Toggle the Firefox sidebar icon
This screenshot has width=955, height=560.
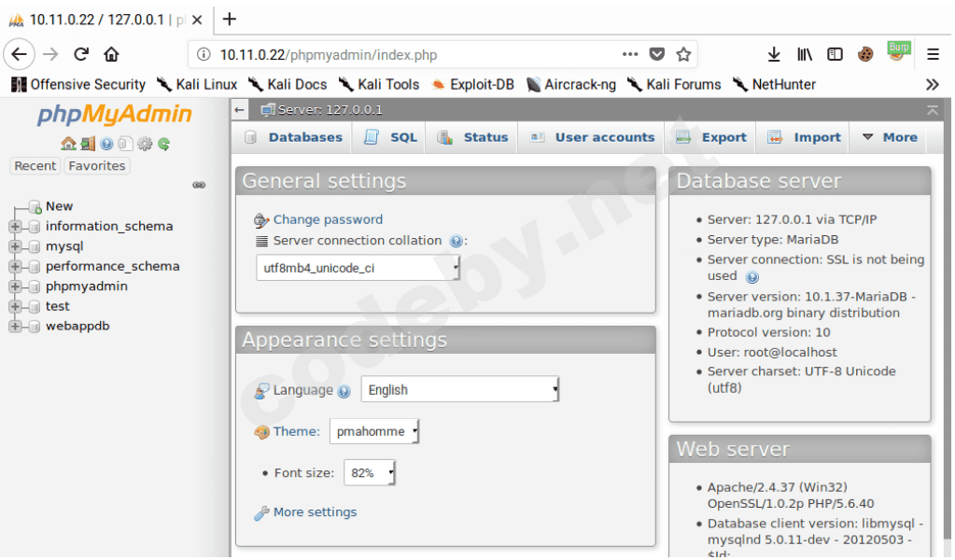point(835,54)
